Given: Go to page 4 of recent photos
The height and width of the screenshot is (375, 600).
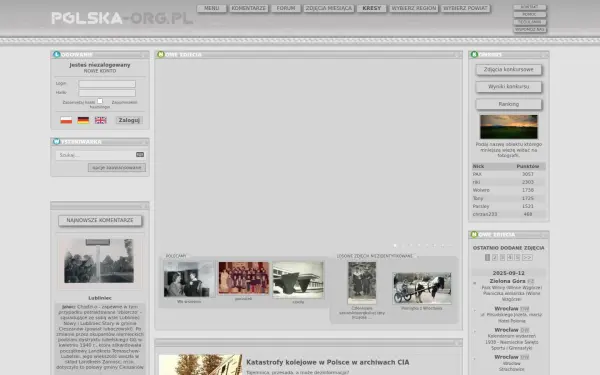Looking at the screenshot, I should pos(510,258).
